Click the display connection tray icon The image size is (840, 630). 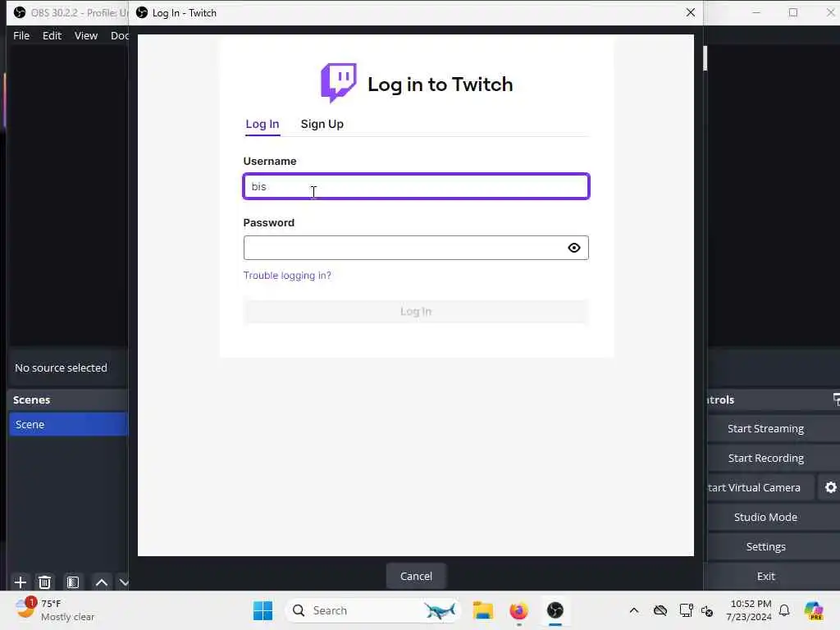[686, 610]
